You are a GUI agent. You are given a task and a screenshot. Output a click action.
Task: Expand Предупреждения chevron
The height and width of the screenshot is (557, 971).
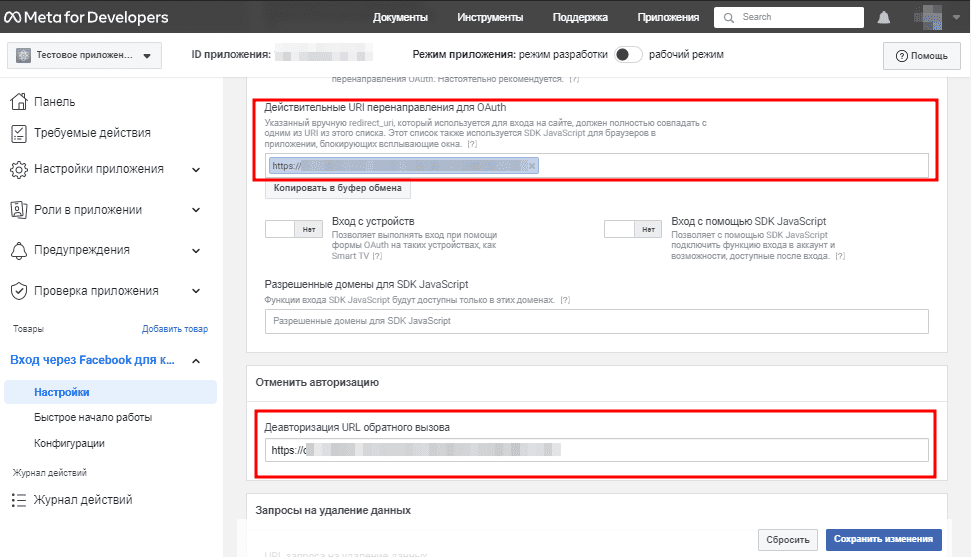(196, 251)
